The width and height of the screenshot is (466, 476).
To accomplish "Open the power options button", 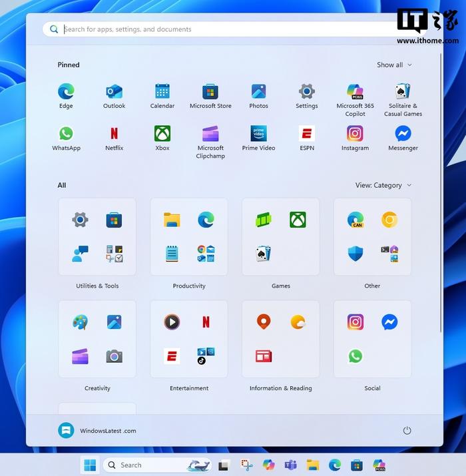I will coord(407,431).
